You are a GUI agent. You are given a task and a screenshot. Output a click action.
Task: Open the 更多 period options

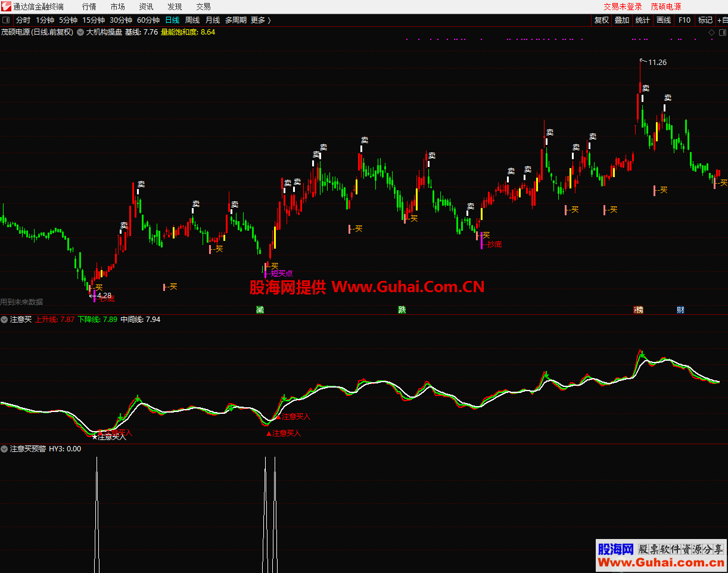[261, 20]
